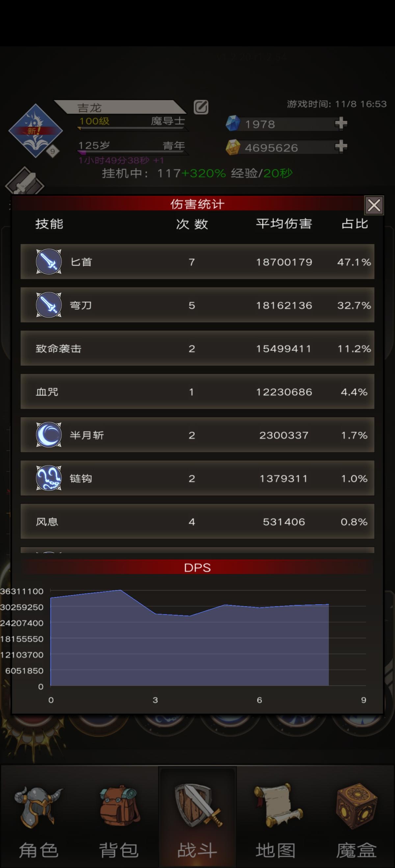Add more blue gems with plus icon
The width and height of the screenshot is (395, 868).
(x=341, y=123)
